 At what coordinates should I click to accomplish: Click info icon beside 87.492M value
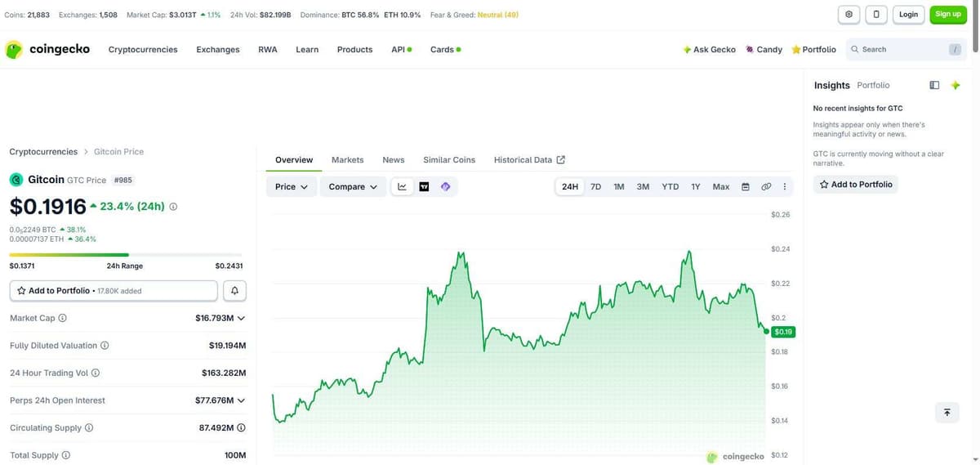241,427
